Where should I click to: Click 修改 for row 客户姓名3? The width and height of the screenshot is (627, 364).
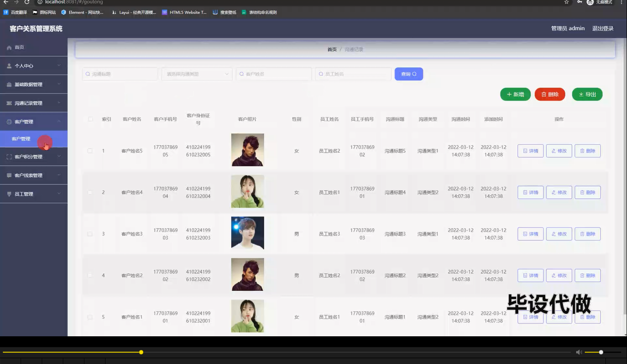click(x=559, y=234)
